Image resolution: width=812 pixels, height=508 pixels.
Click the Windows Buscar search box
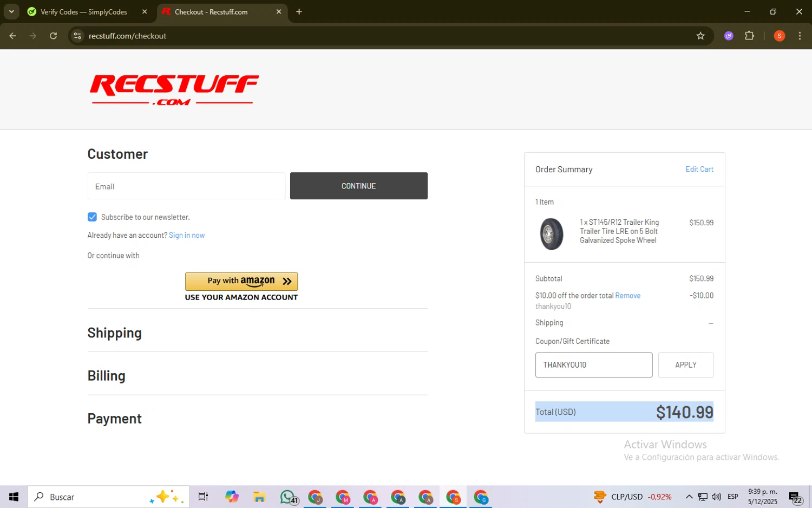click(x=108, y=497)
